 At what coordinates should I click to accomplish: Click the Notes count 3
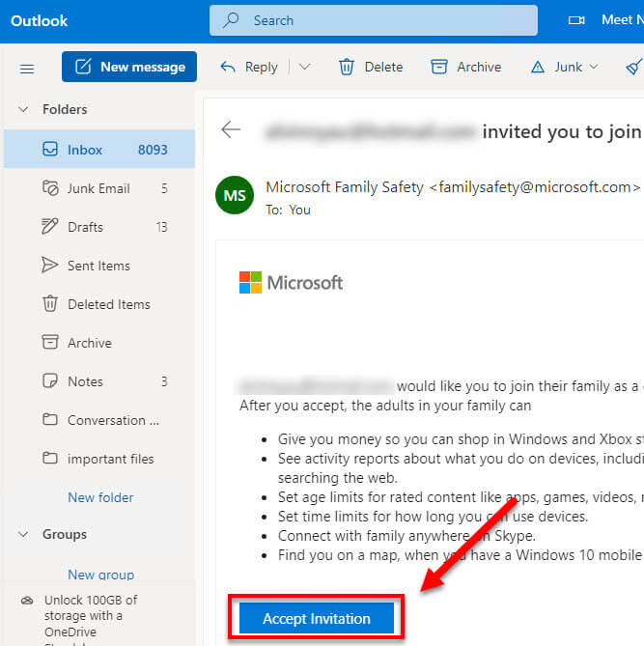164,381
